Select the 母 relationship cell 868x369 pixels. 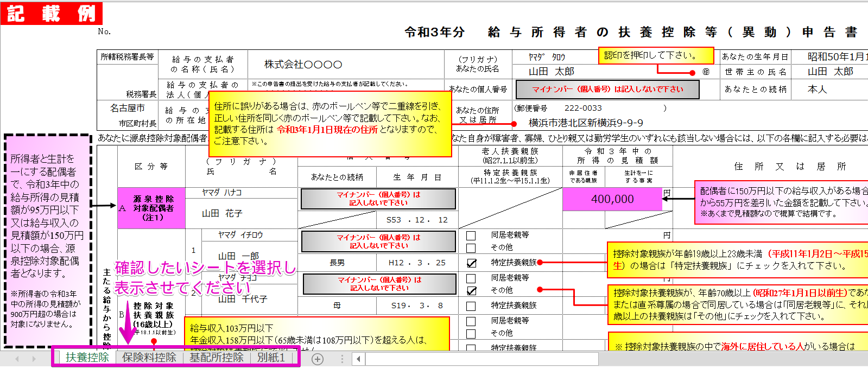(x=337, y=306)
